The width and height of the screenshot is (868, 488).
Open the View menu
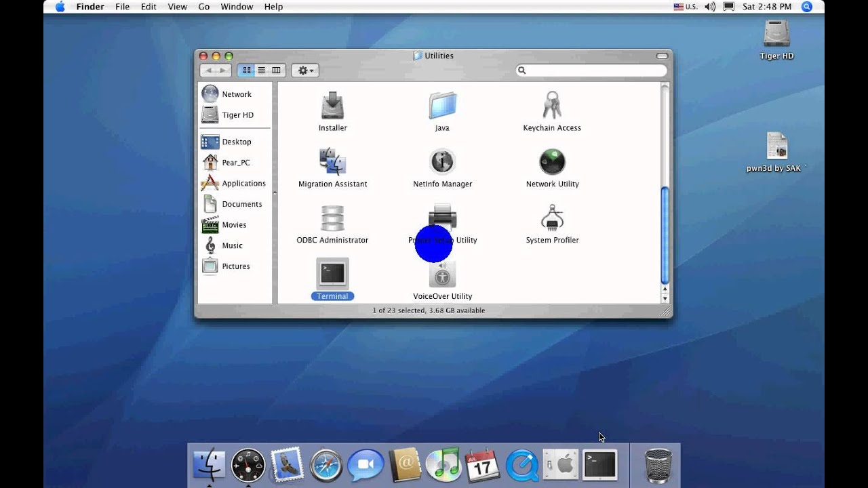(x=177, y=7)
